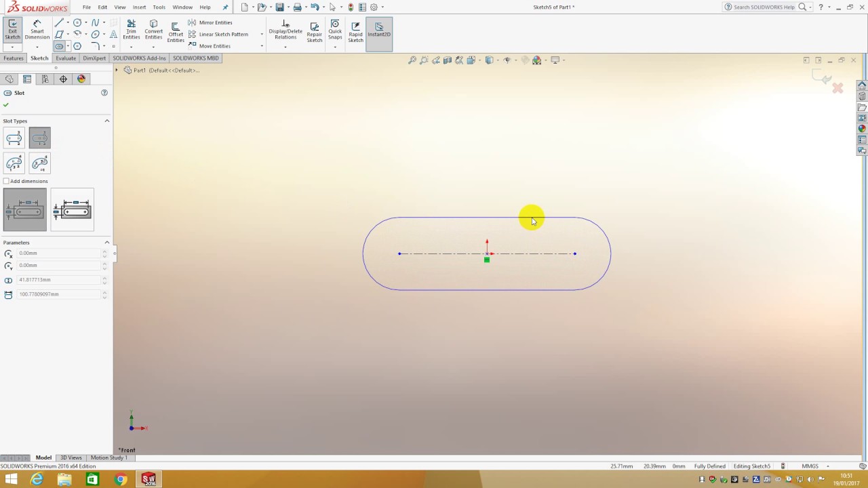
Task: Open the Slot tool dropdown arrow
Action: point(68,46)
